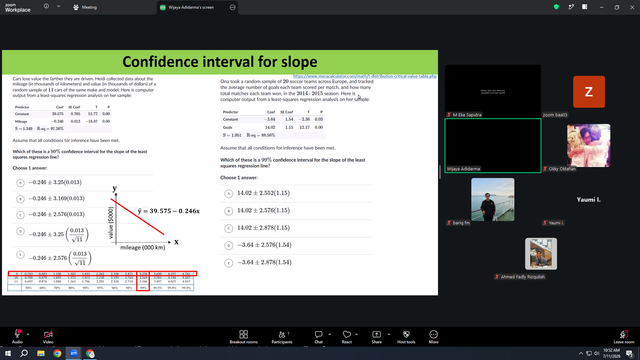Expand chat options arrow beside Chat

(x=329, y=334)
